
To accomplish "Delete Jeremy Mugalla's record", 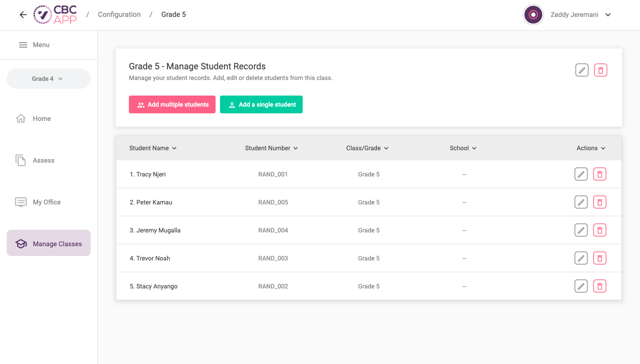I will (600, 230).
